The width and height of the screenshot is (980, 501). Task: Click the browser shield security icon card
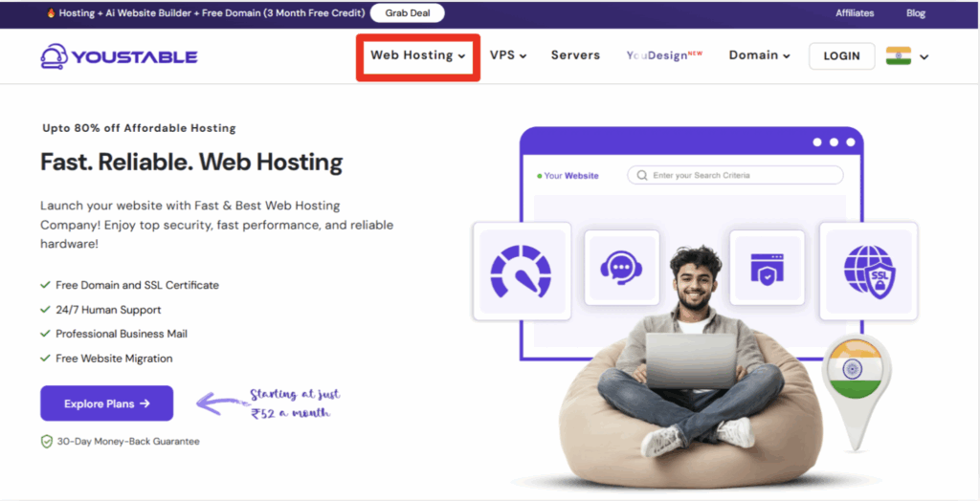coord(767,268)
